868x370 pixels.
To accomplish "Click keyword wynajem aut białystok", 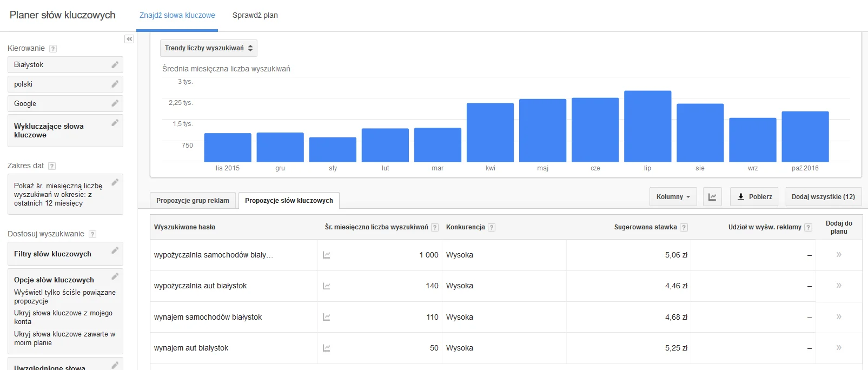I will pos(191,348).
